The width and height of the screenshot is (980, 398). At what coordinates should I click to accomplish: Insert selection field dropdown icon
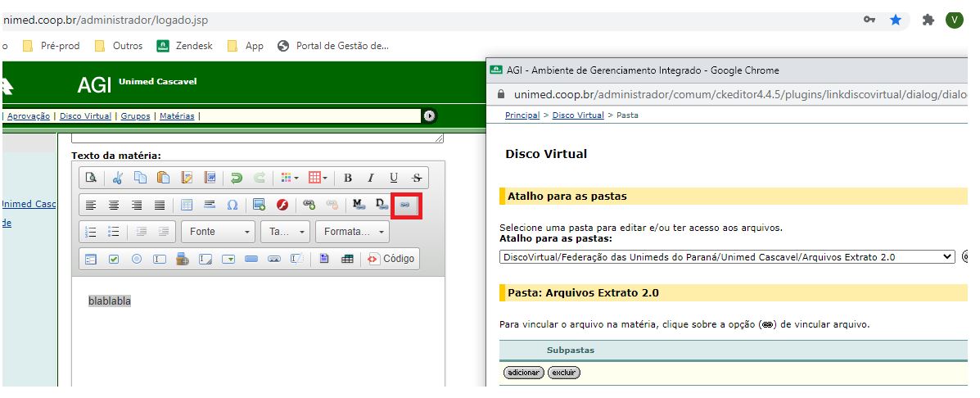(228, 259)
